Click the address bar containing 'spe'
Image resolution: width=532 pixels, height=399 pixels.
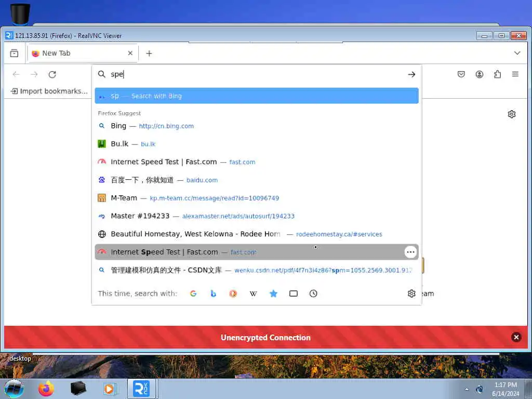(x=256, y=74)
